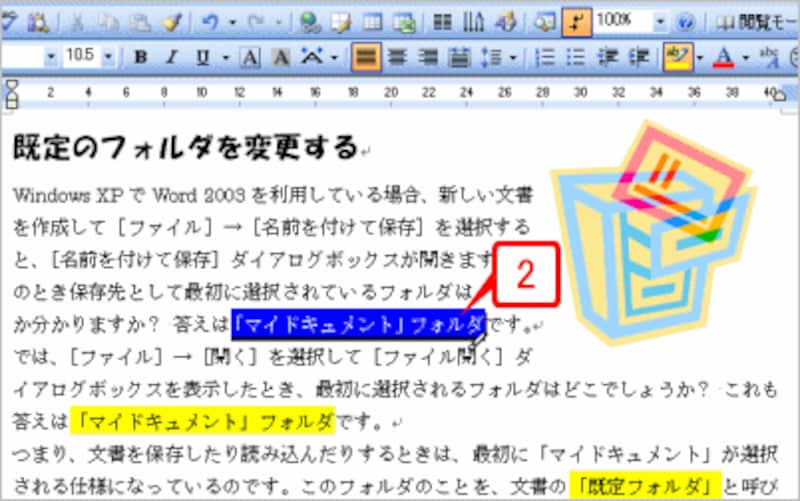This screenshot has height=501, width=800.
Task: Turn on numbered list
Action: tap(545, 58)
